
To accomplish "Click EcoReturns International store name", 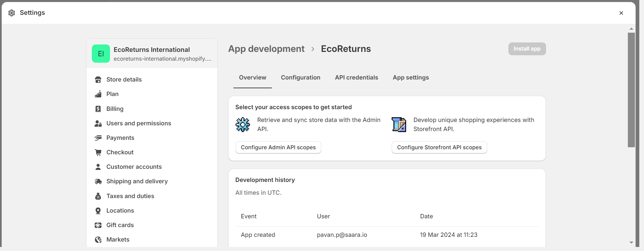I will pyautogui.click(x=152, y=50).
